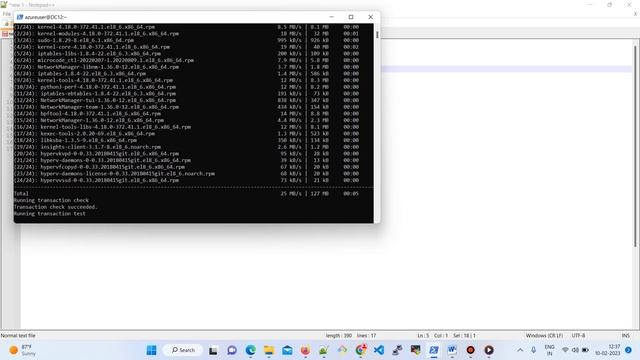This screenshot has height=360, width=640.
Task: Open the File menu in Notepad++
Action: [7, 14]
